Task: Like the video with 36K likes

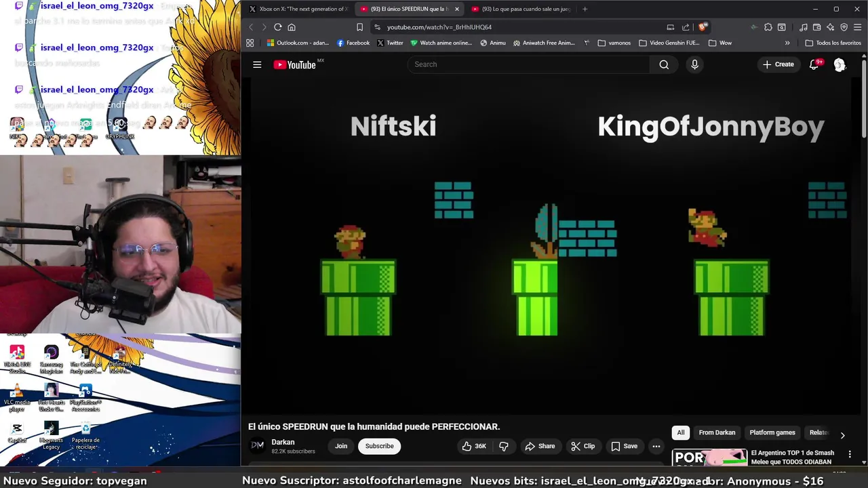Action: pos(474,446)
